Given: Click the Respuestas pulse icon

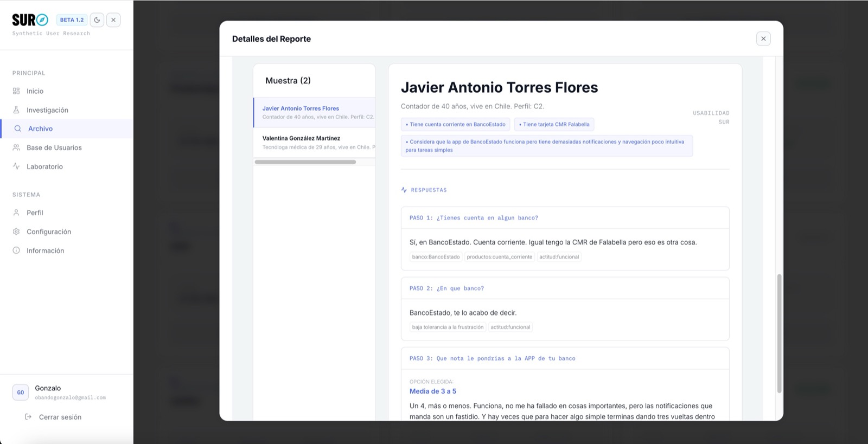Looking at the screenshot, I should tap(404, 190).
